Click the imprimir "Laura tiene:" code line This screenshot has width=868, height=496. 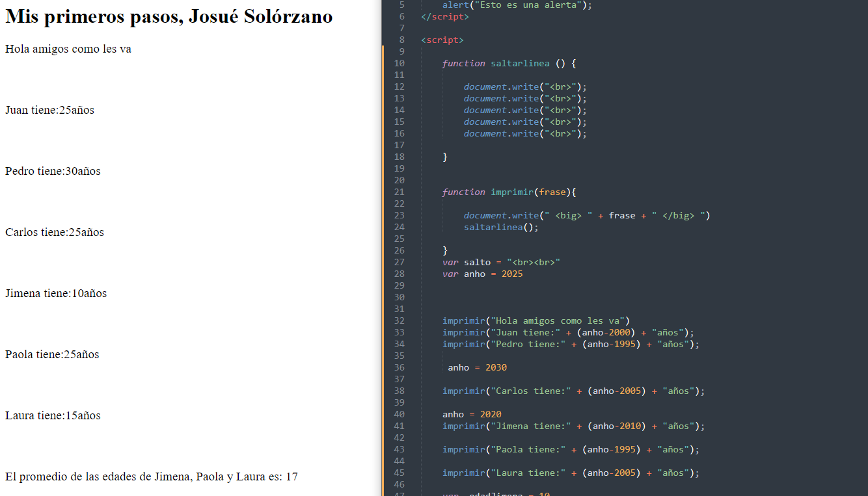(571, 473)
